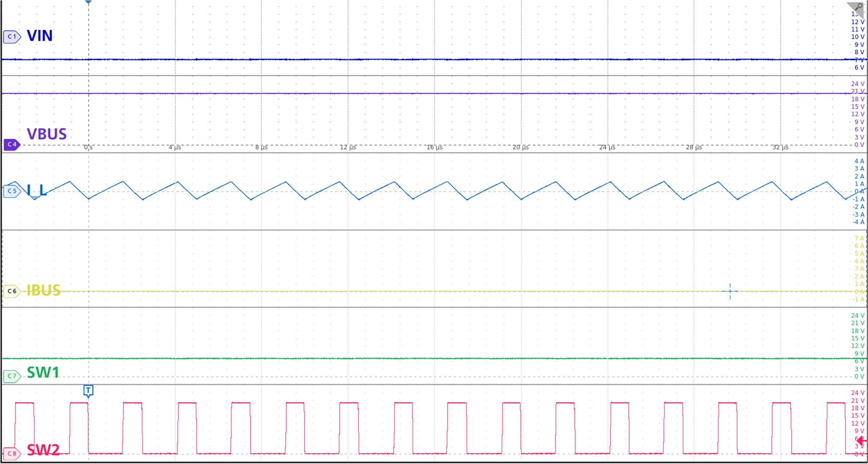Viewport: 868px width, 464px height.
Task: Click the 0 s time axis label
Action: coord(88,147)
